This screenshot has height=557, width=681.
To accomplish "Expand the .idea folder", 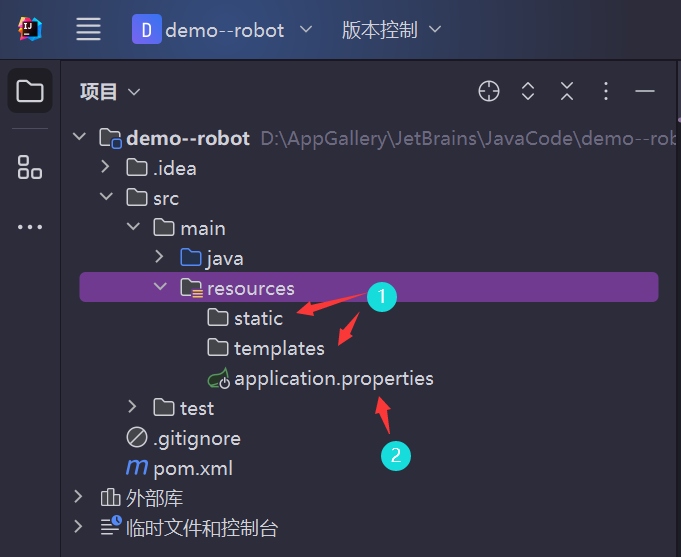I will (106, 168).
